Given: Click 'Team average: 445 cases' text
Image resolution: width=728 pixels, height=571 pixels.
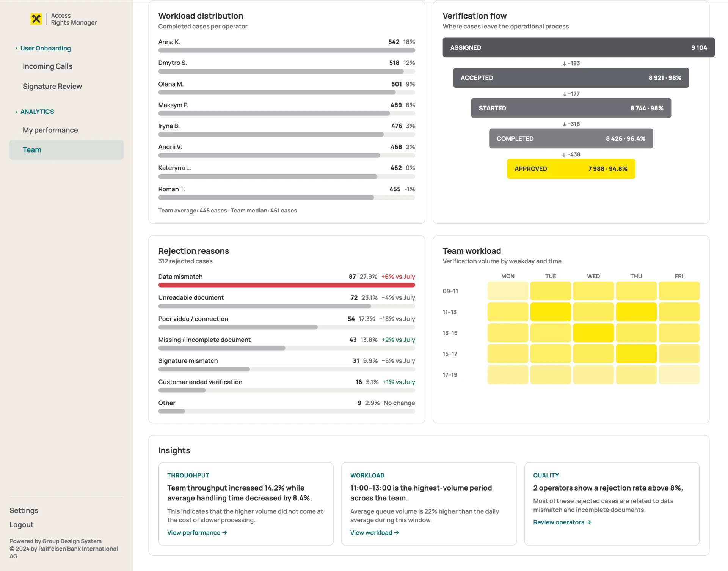Looking at the screenshot, I should pos(193,211).
